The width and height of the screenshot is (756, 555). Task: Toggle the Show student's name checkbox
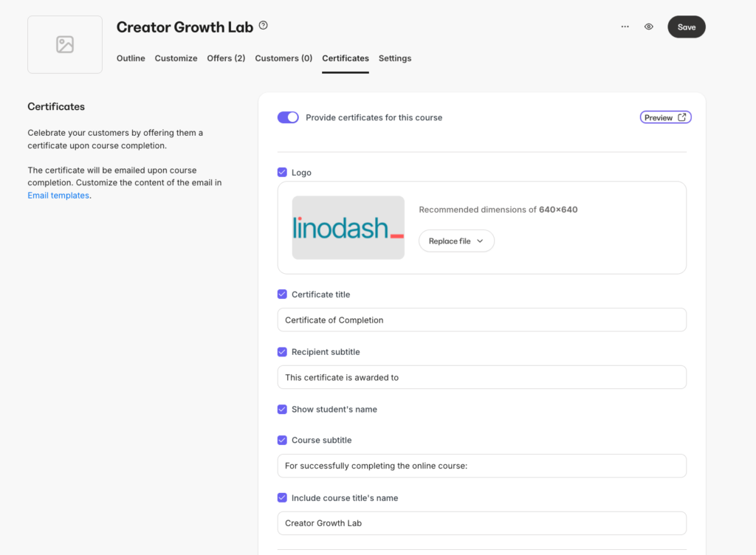tap(282, 409)
